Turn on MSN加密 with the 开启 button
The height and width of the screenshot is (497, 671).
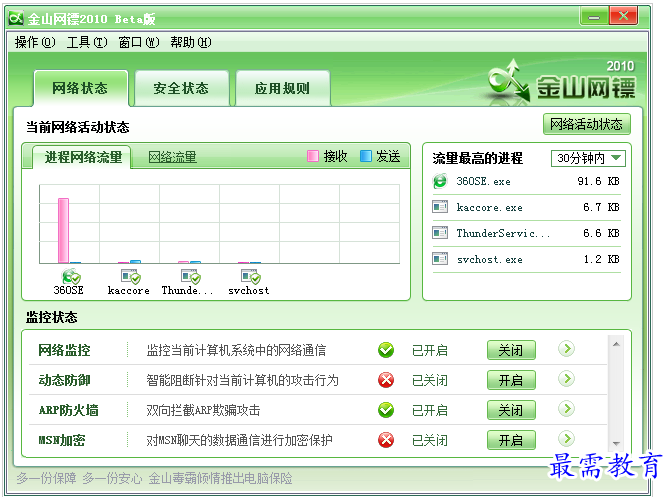[511, 440]
